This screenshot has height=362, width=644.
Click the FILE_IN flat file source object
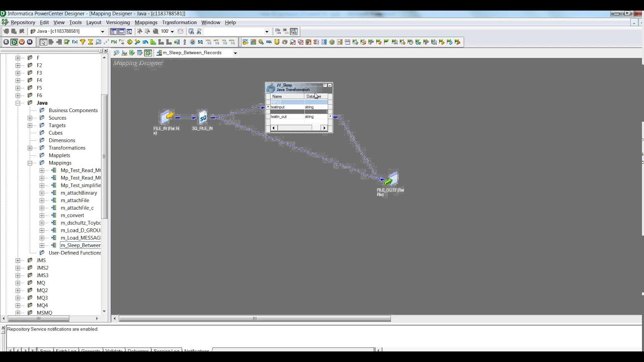click(x=166, y=118)
